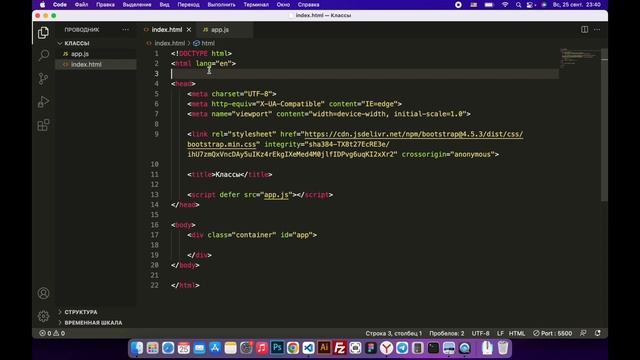Open Adobe Illustrator from the Dock
The width and height of the screenshot is (640, 360).
[324, 348]
